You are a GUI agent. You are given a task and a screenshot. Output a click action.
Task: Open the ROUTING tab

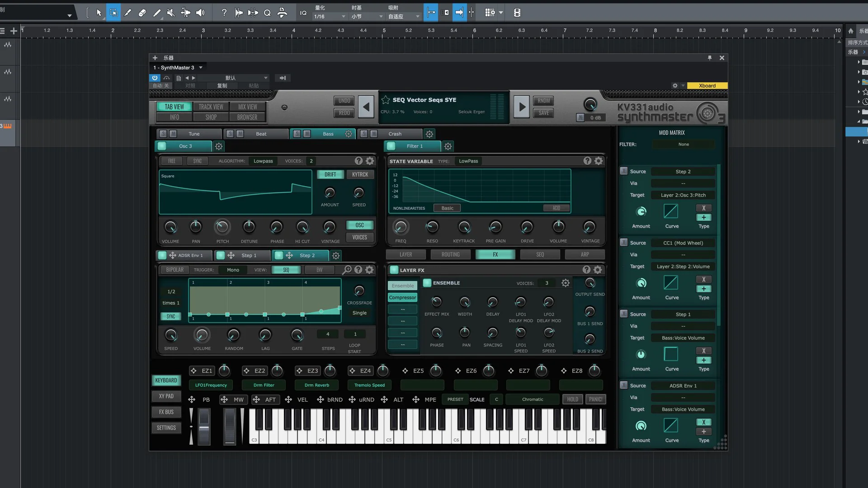tap(450, 254)
